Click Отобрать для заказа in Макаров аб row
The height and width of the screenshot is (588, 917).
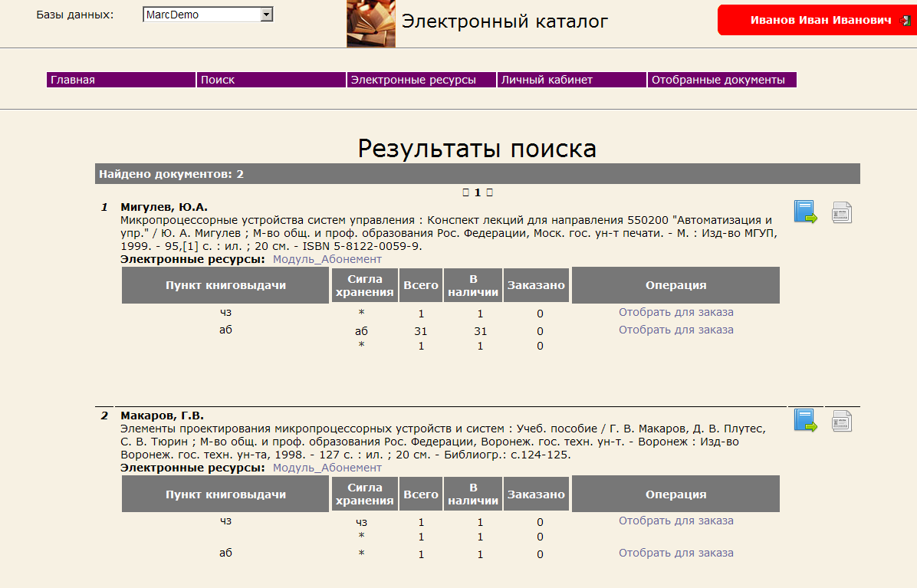point(676,553)
